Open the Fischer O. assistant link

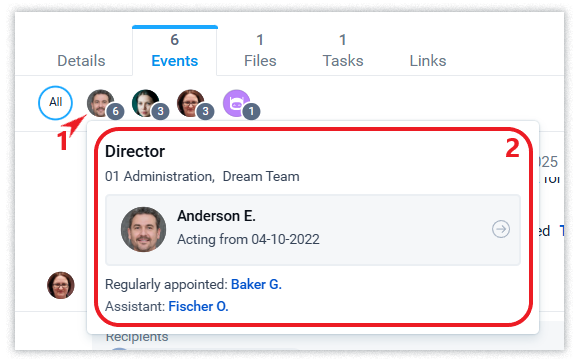[x=198, y=306]
